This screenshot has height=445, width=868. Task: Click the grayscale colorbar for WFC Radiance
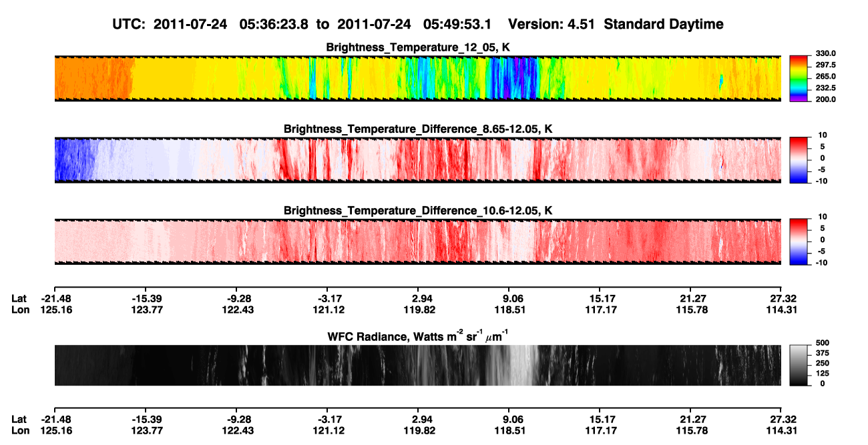[799, 365]
